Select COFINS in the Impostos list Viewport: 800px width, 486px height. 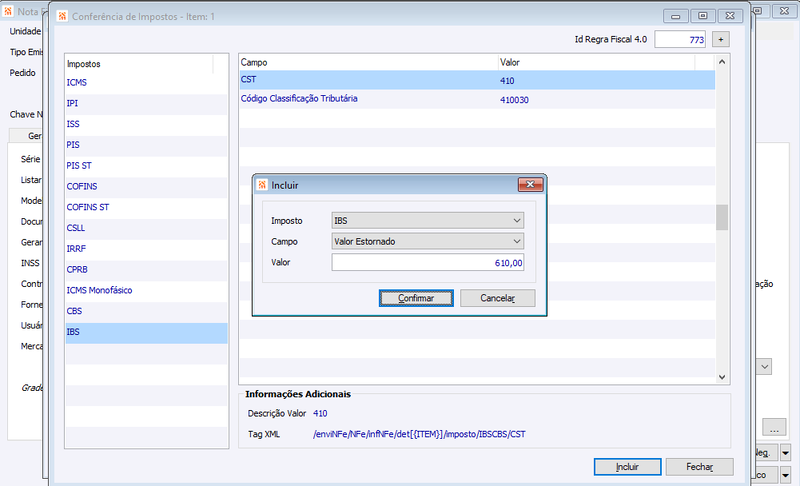click(146, 187)
